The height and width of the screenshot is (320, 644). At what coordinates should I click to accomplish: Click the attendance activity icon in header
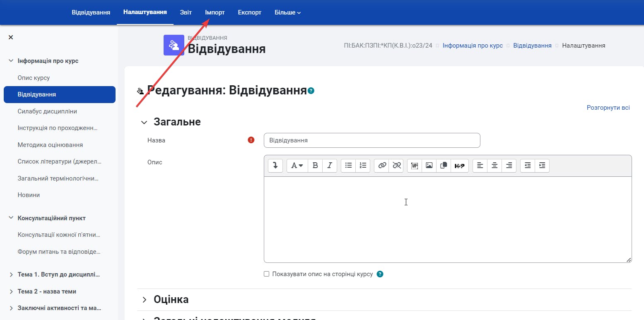point(174,45)
